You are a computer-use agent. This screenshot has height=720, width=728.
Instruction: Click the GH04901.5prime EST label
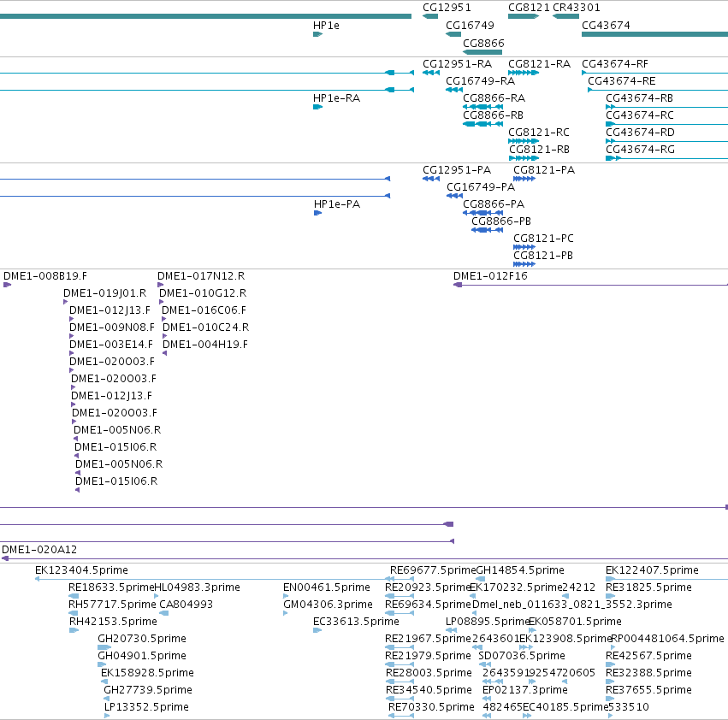tap(142, 657)
